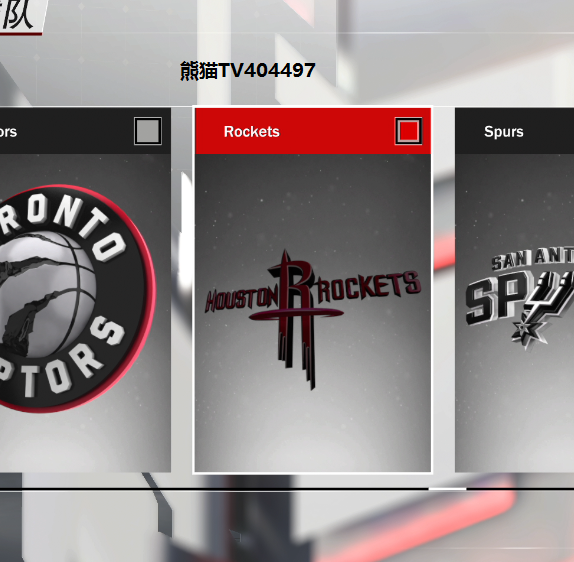This screenshot has width=574, height=562.
Task: Toggle the red checkbox on Rockets card
Action: coord(408,131)
